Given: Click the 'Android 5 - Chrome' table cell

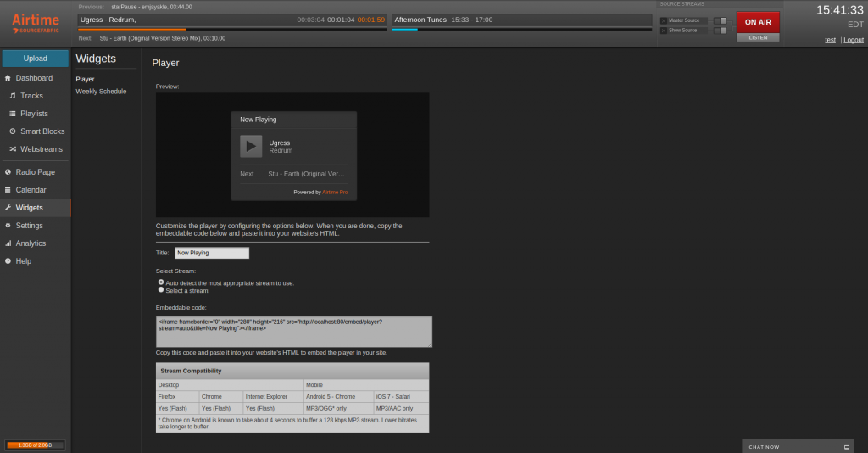Looking at the screenshot, I should tap(339, 396).
